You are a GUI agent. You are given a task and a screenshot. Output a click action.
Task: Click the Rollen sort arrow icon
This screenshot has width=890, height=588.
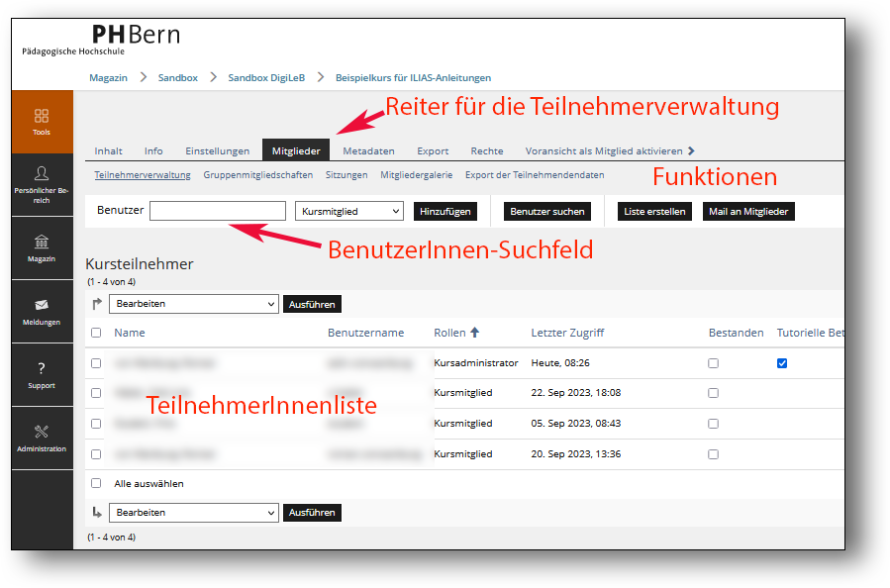coord(474,333)
